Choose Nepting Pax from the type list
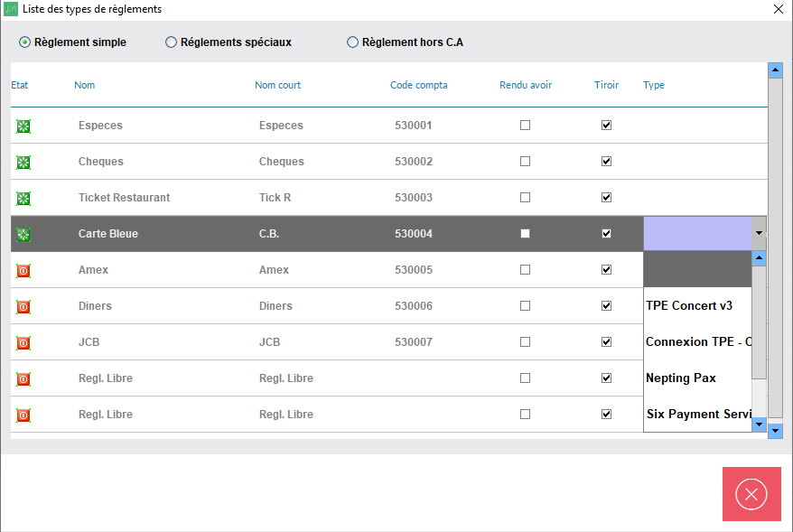Viewport: 793px width, 532px height. point(697,378)
